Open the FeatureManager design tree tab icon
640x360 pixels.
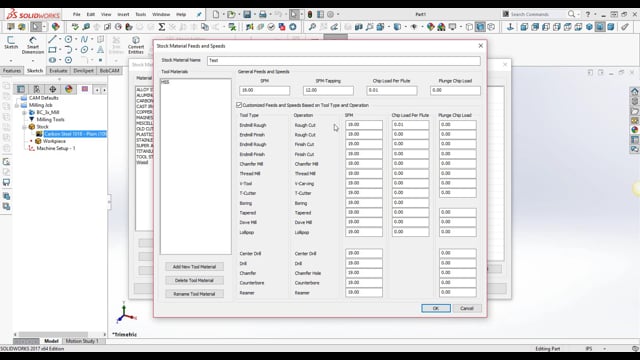[21, 89]
